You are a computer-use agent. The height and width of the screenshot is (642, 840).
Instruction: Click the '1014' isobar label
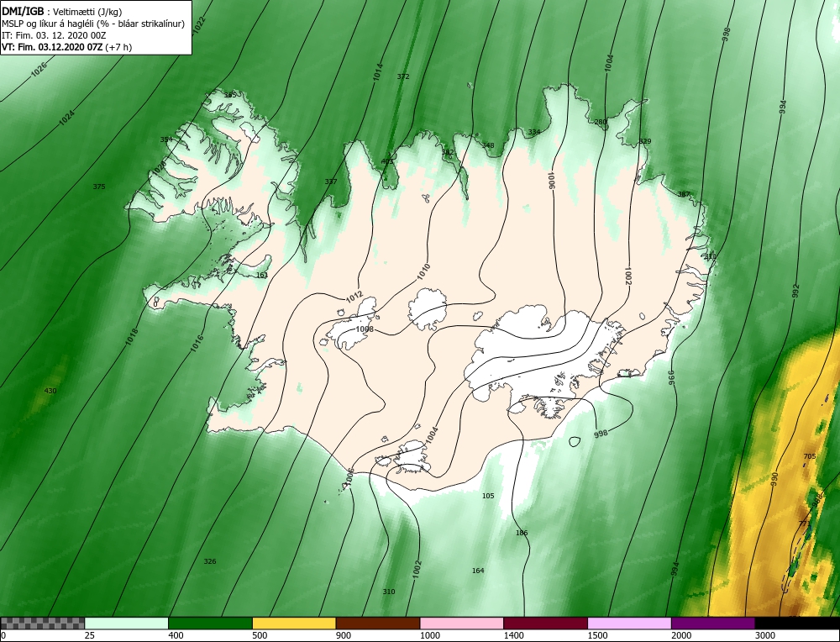coord(378,71)
